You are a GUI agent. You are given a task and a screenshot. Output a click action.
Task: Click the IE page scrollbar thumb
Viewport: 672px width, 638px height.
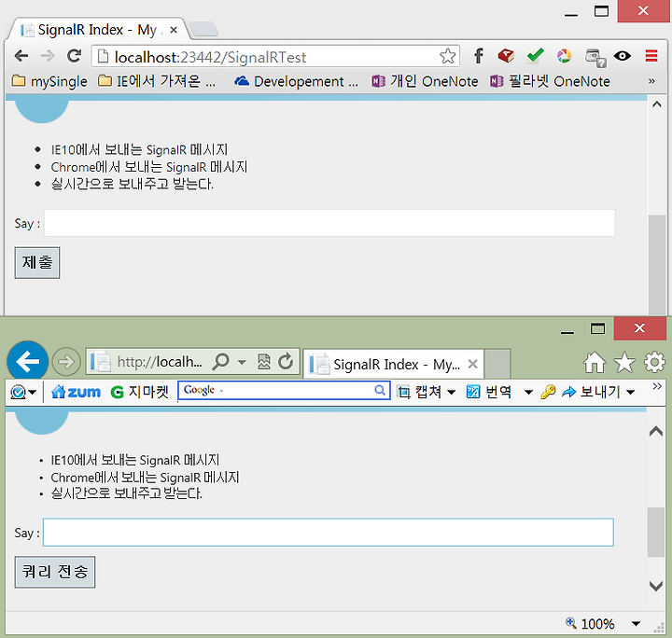tap(656, 532)
